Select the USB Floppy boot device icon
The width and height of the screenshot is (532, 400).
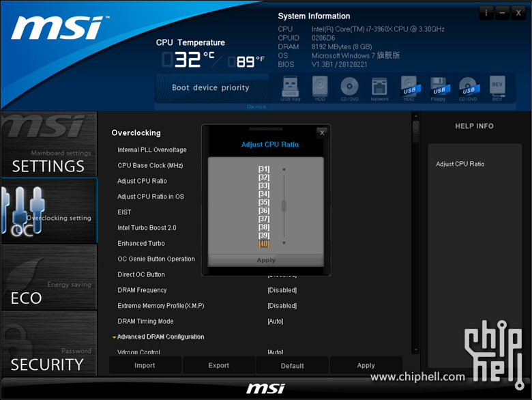(x=439, y=89)
